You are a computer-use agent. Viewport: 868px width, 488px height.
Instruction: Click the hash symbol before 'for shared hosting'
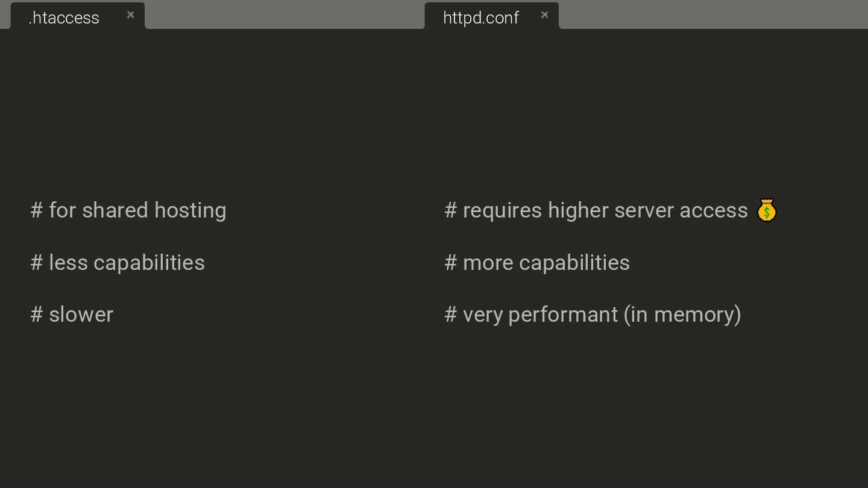coord(37,210)
